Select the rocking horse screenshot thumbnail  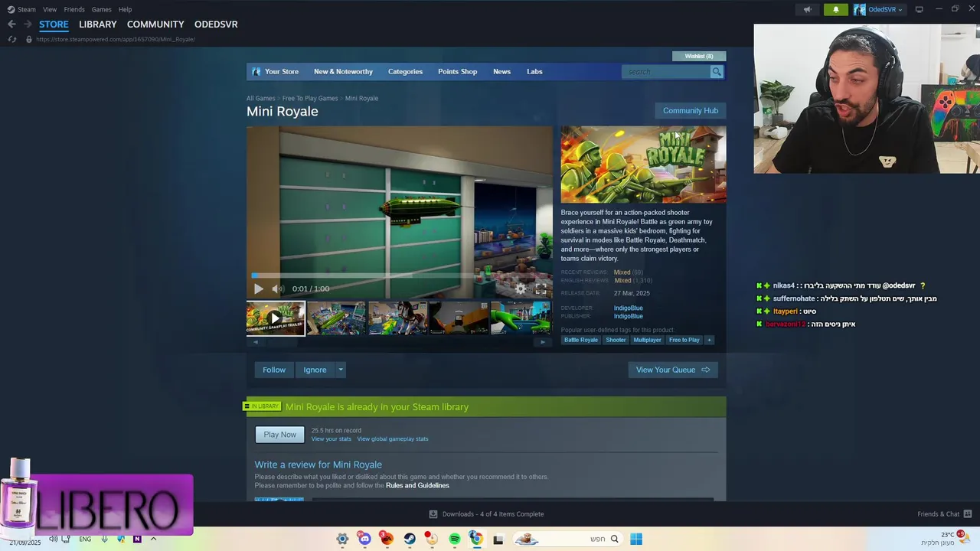pos(397,318)
